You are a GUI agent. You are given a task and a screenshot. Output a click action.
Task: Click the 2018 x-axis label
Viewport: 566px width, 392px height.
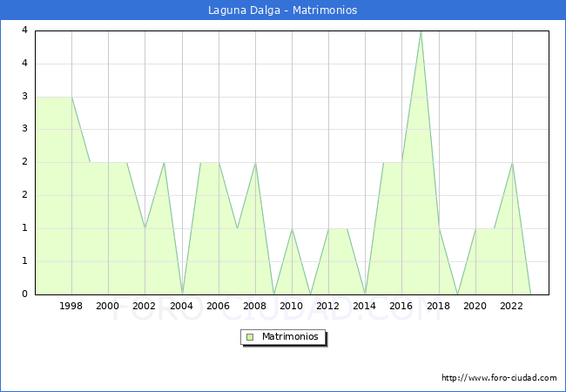pyautogui.click(x=438, y=306)
